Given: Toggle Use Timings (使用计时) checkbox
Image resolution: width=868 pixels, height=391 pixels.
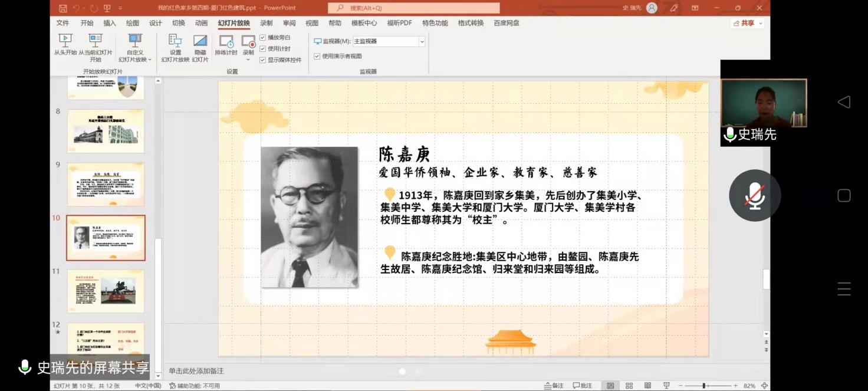Looking at the screenshot, I should [263, 49].
